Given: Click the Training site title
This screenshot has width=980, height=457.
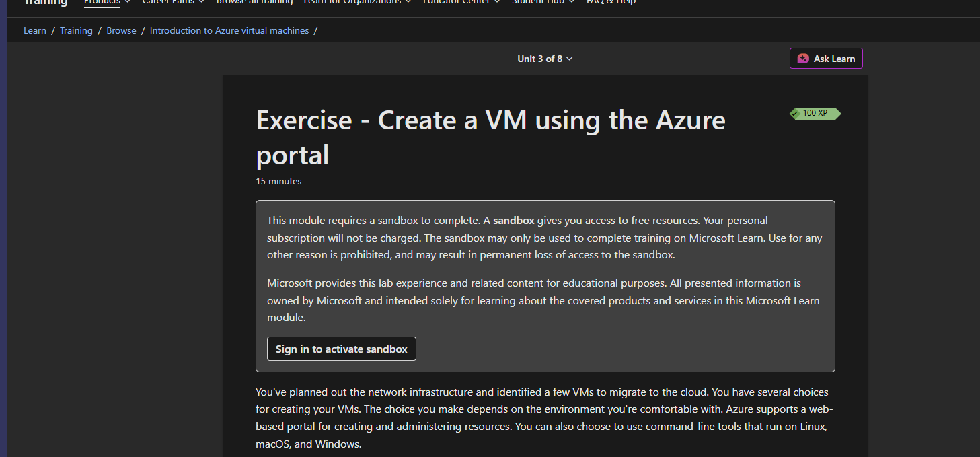Looking at the screenshot, I should click(46, 2).
